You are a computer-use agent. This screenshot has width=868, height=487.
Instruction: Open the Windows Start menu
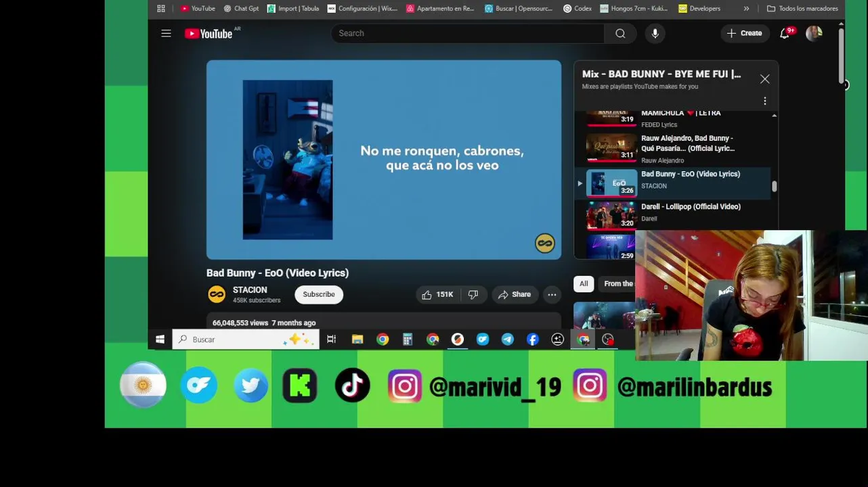coord(160,340)
